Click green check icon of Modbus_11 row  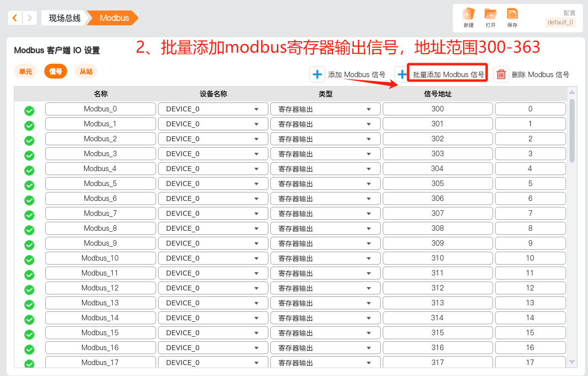(x=29, y=275)
